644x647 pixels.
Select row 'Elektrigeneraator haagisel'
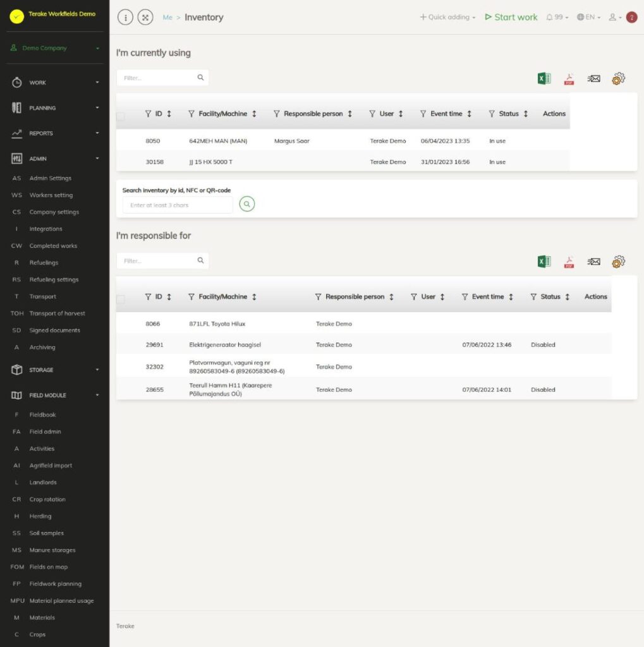pyautogui.click(x=363, y=344)
